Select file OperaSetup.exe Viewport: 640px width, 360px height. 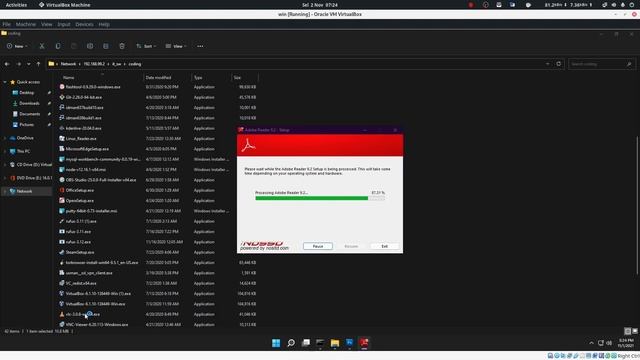[x=80, y=200]
